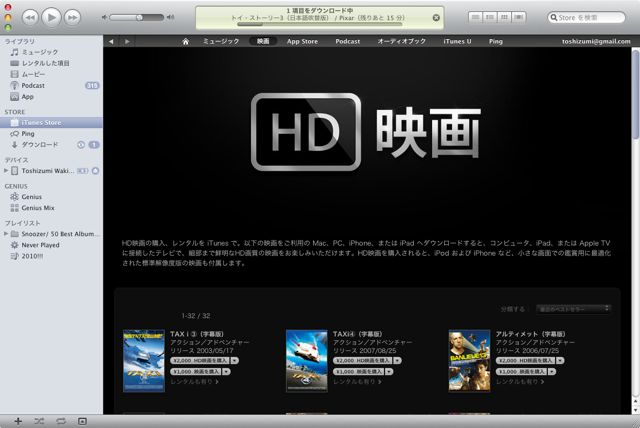Open iTunes U store tab
Screen dimensions: 640x428
(x=457, y=41)
